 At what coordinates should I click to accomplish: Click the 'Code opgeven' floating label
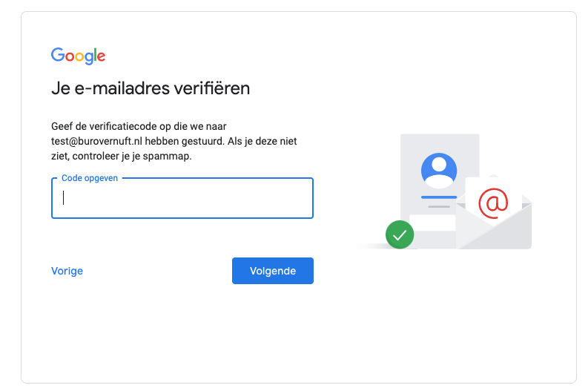[x=90, y=178]
